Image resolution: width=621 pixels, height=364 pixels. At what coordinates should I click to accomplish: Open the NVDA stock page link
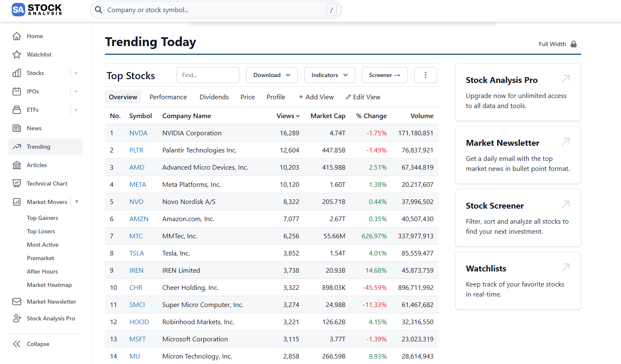[138, 133]
